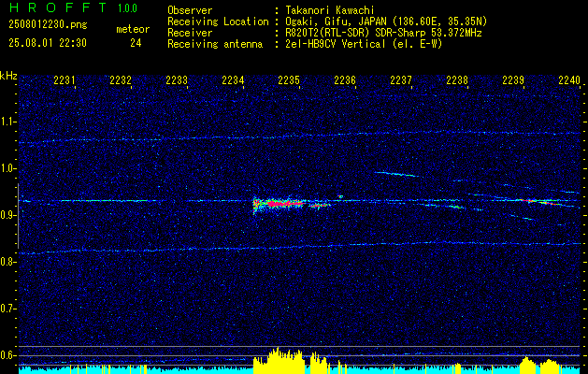Click the version number 1.0.0
The width and height of the screenshot is (588, 374).
click(x=127, y=8)
